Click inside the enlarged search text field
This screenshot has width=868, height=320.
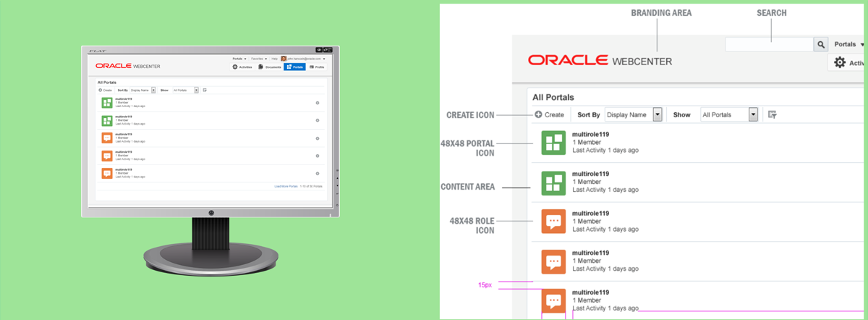click(x=769, y=45)
